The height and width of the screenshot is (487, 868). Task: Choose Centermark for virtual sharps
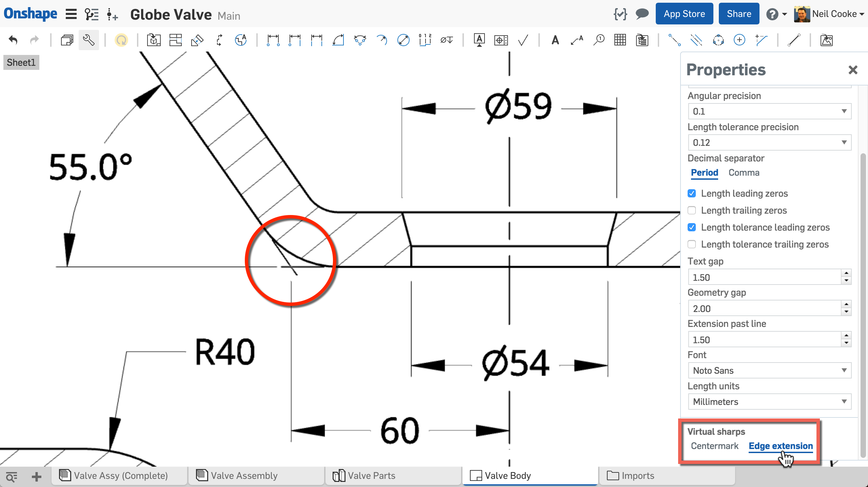[x=715, y=446]
